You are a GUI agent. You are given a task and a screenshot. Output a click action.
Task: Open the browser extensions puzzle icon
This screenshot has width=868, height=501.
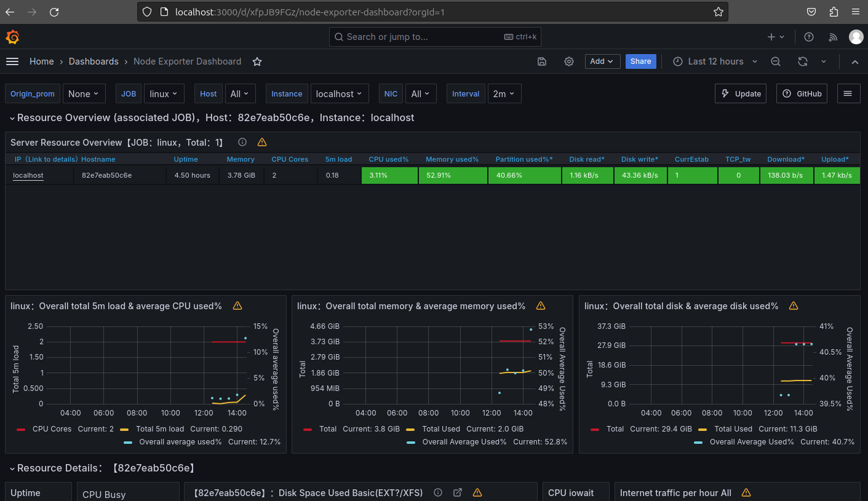[x=834, y=12]
